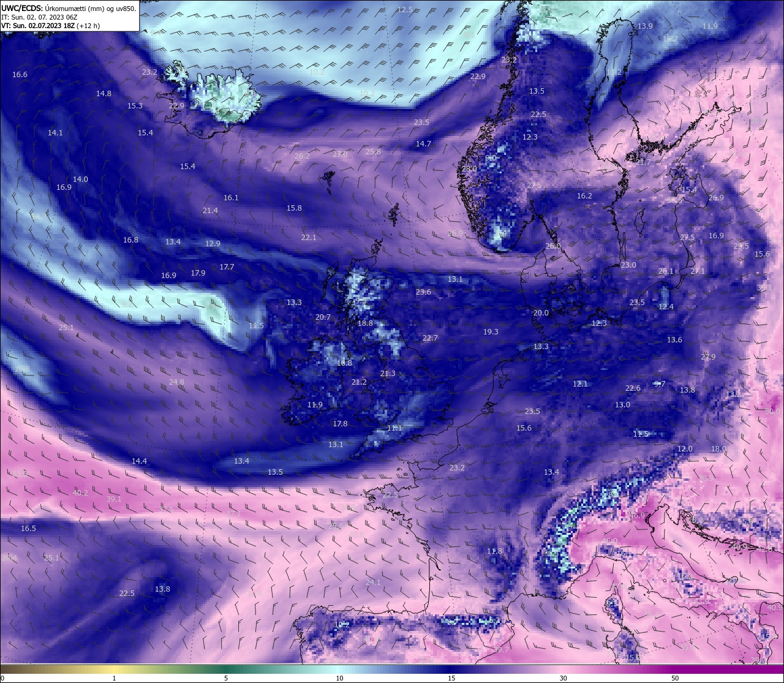Click the 17.8 value on the map
The width and height of the screenshot is (784, 683).
tap(340, 423)
